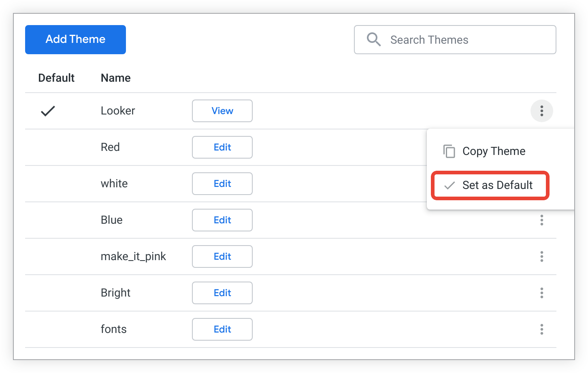Click the default checkmark next to Looker
This screenshot has width=588, height=373.
(48, 111)
